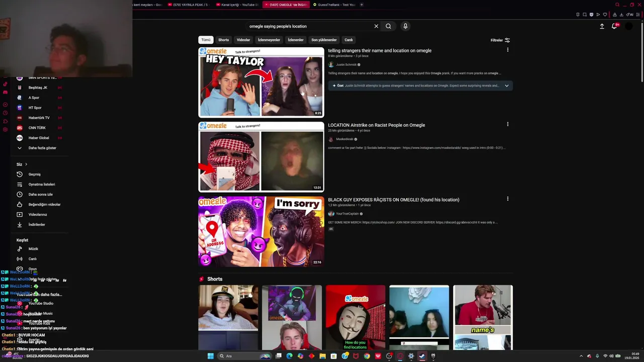The height and width of the screenshot is (362, 644).
Task: Select the Tümü filter chip
Action: (x=206, y=40)
